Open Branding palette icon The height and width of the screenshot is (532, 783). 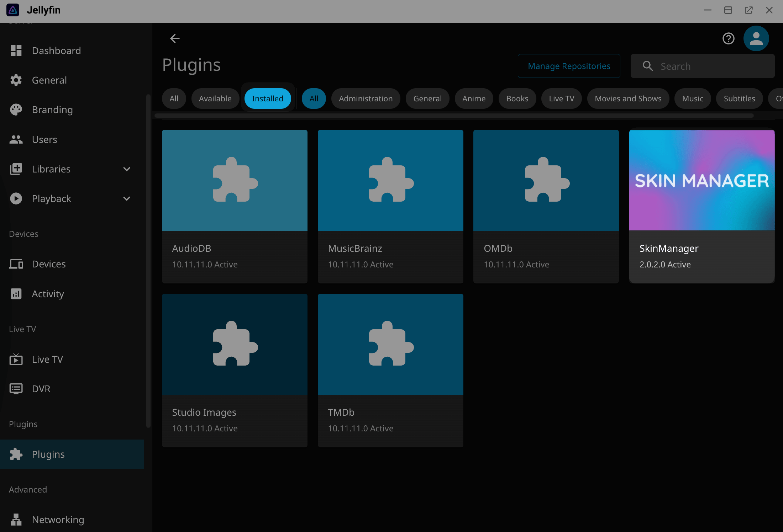click(16, 110)
